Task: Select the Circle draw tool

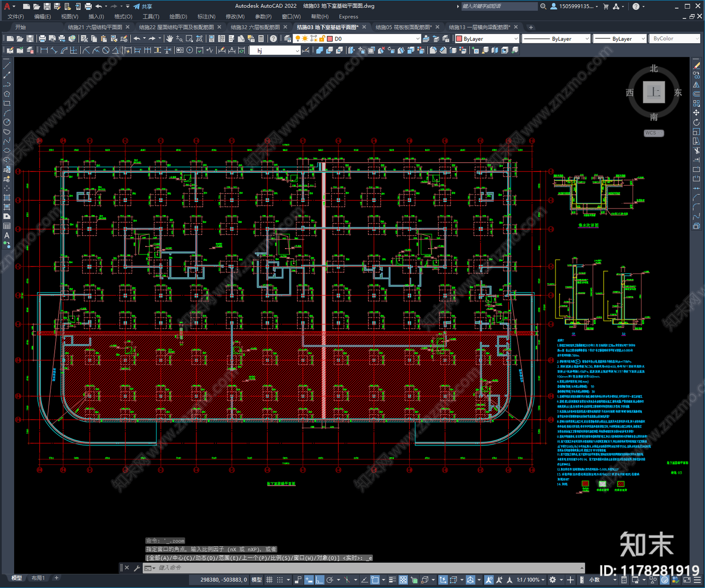Action: point(7,122)
